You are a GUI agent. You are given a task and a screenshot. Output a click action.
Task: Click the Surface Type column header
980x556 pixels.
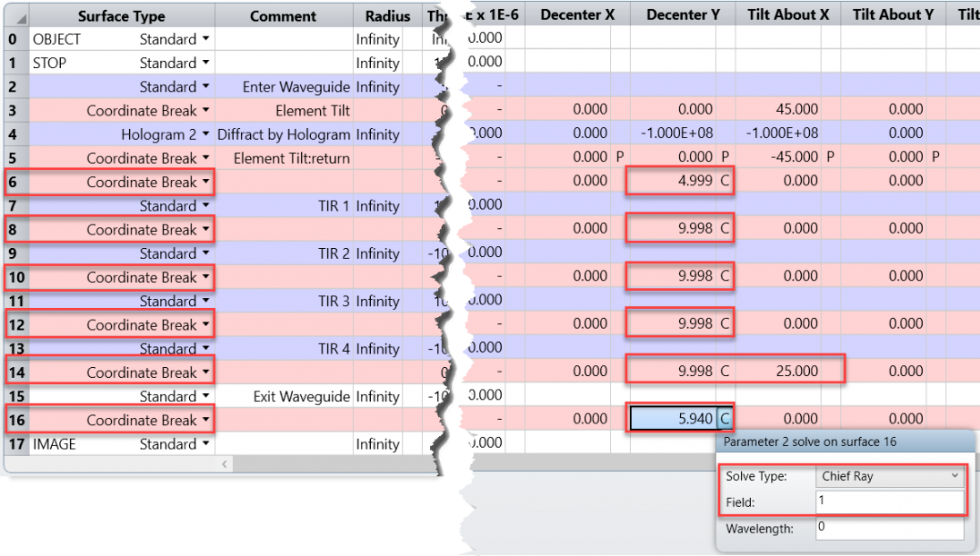pyautogui.click(x=121, y=15)
